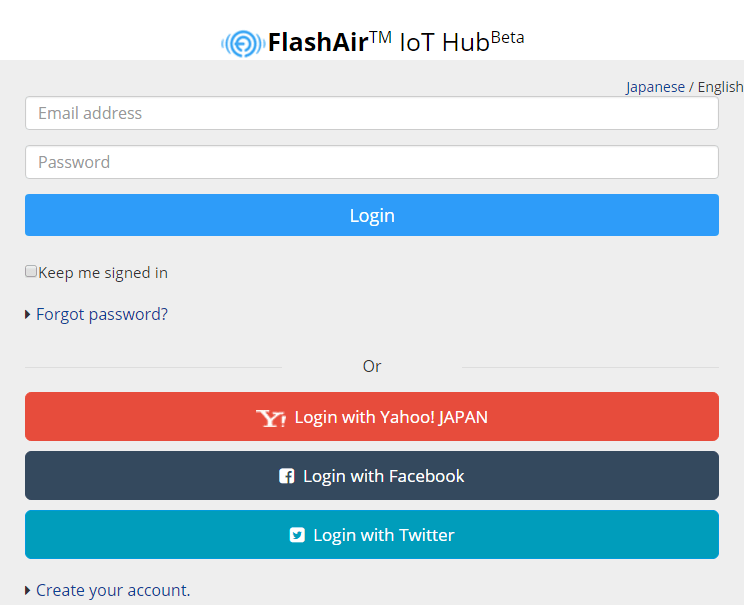Focus the Password field

(372, 162)
